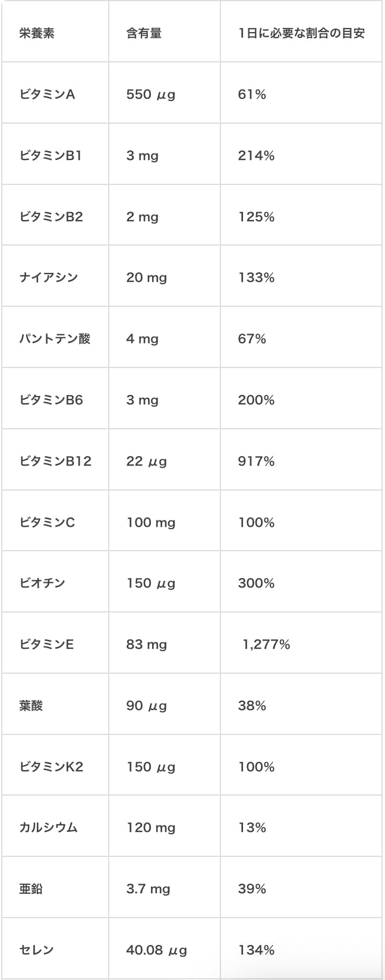Select the 200% value for ビタミンB6
The height and width of the screenshot is (980, 385).
[x=256, y=400]
